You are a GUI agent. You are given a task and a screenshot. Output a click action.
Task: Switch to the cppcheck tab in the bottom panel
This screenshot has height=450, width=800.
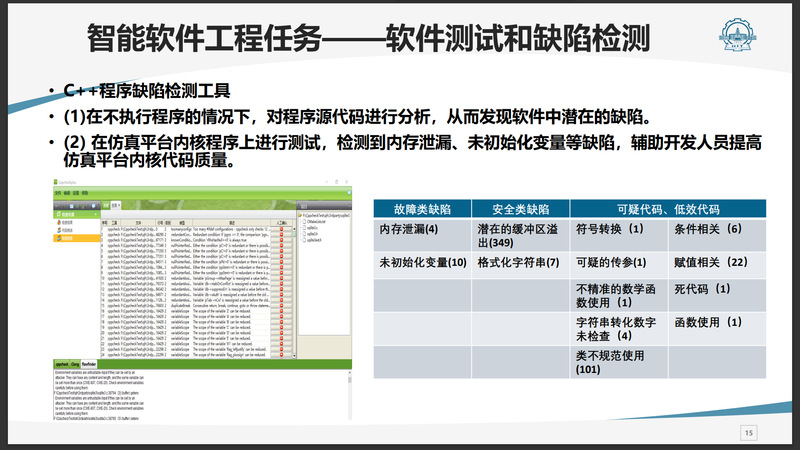pyautogui.click(x=62, y=364)
